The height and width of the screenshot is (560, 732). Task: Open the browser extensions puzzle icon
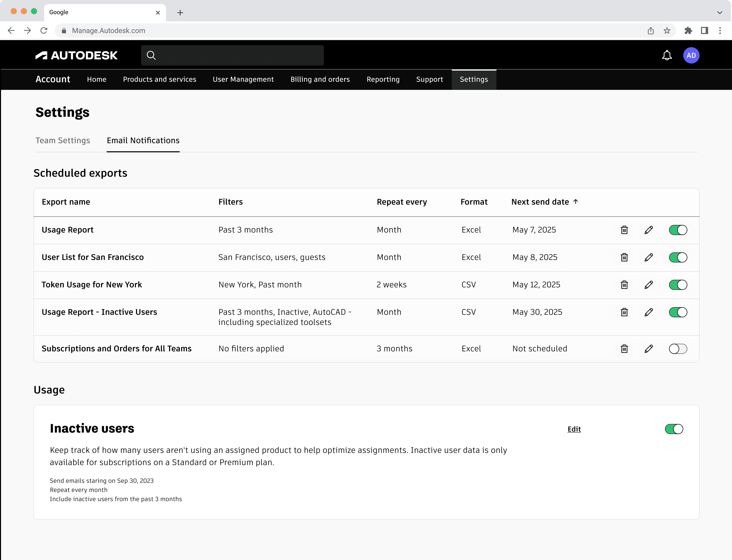[688, 31]
